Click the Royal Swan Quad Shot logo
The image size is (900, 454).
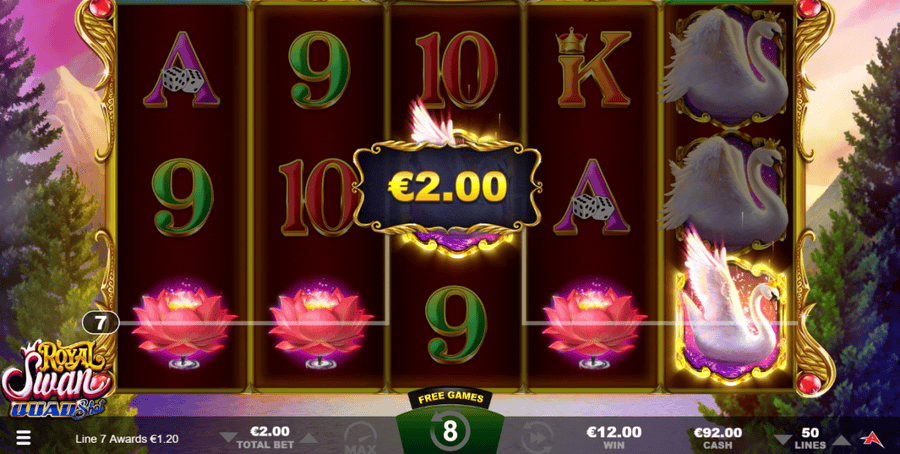point(57,379)
